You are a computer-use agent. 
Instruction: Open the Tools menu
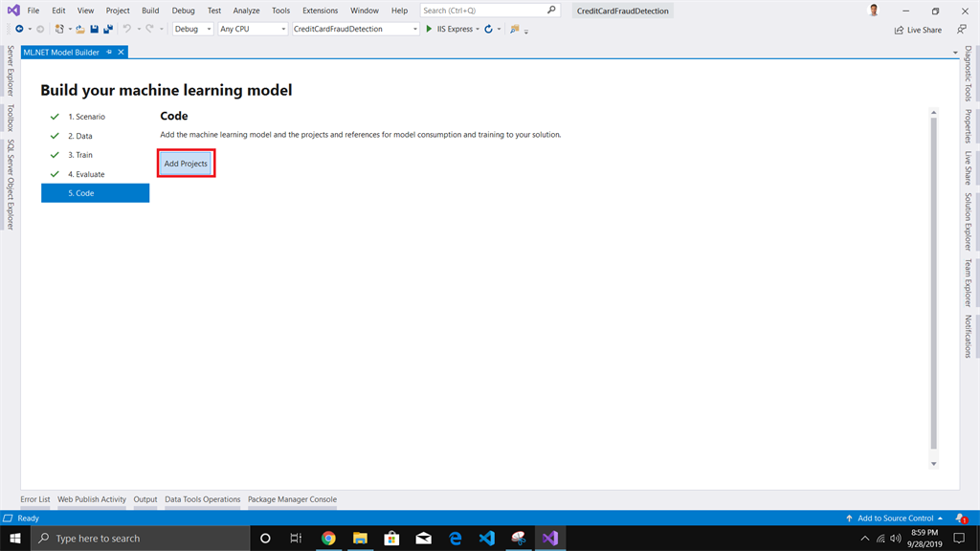pyautogui.click(x=280, y=11)
